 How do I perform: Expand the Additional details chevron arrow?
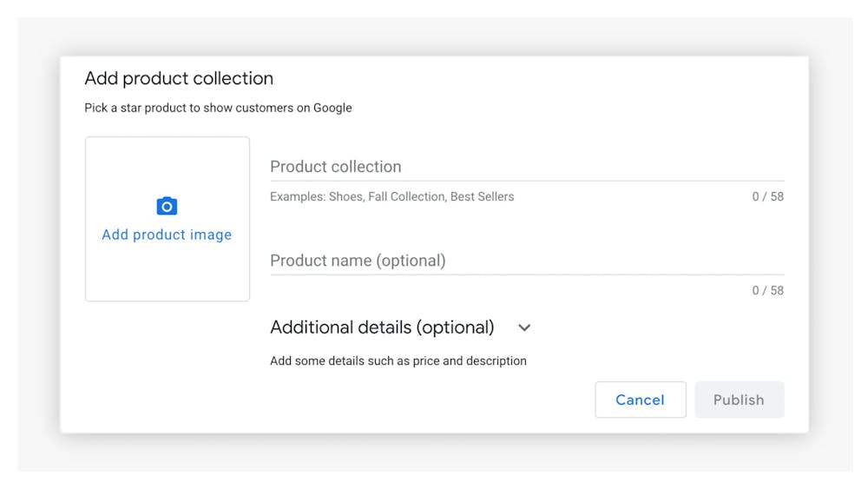[x=524, y=328]
